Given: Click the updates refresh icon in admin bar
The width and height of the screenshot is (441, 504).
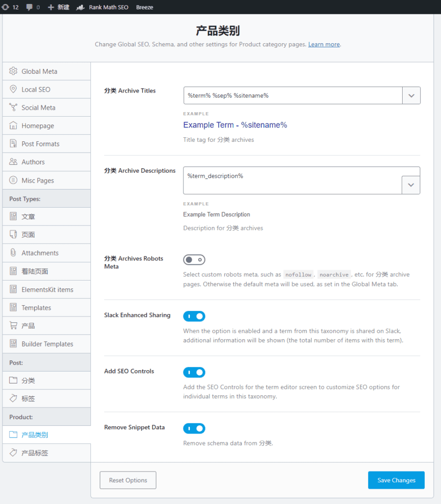Looking at the screenshot, I should tap(5, 7).
